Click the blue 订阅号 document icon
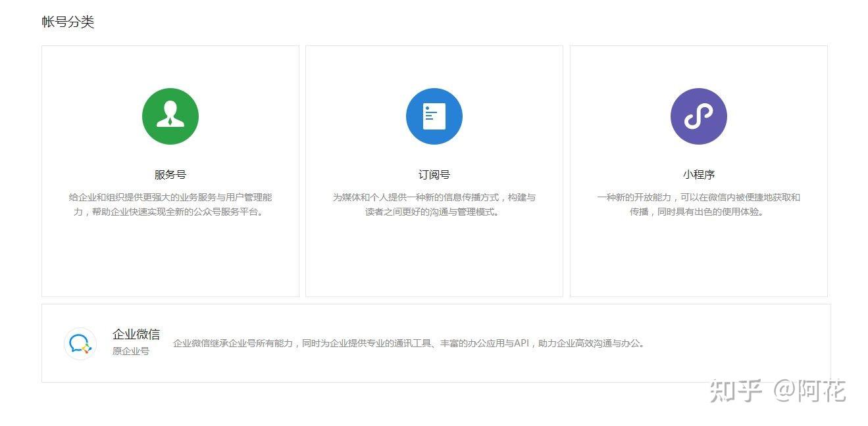 434,116
